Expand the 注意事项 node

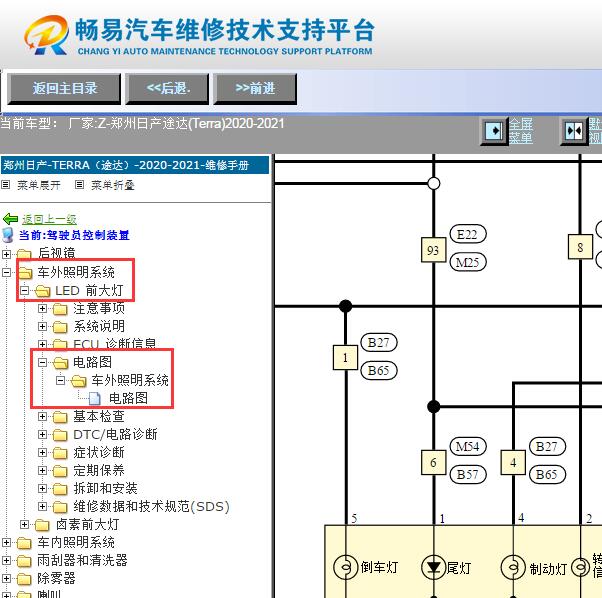click(43, 308)
